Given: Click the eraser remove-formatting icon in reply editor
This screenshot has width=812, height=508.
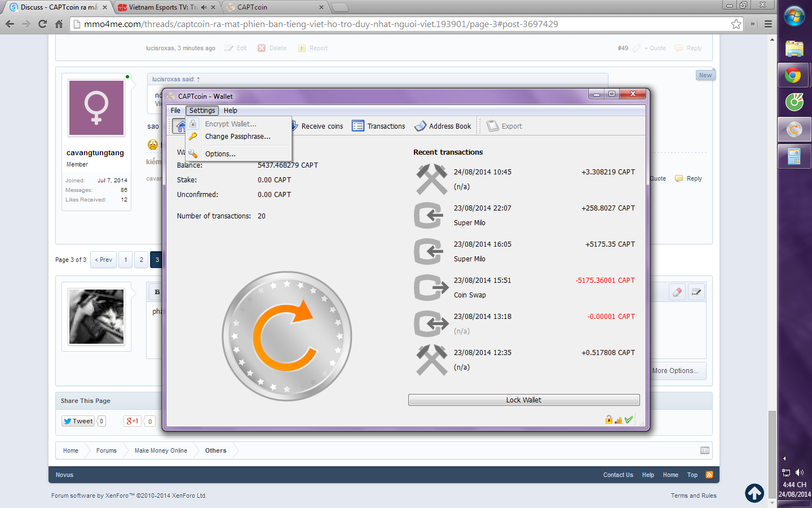Looking at the screenshot, I should click(677, 292).
